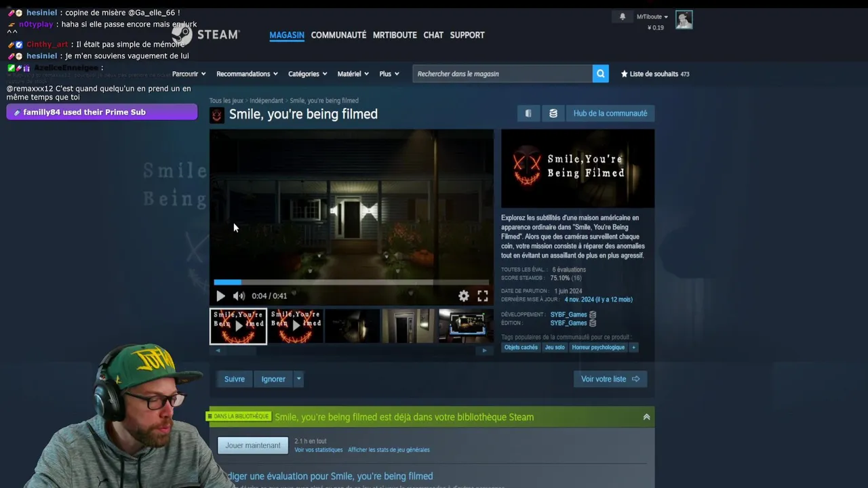The width and height of the screenshot is (868, 488).
Task: Open the notifications bell in Steam header
Action: (623, 17)
